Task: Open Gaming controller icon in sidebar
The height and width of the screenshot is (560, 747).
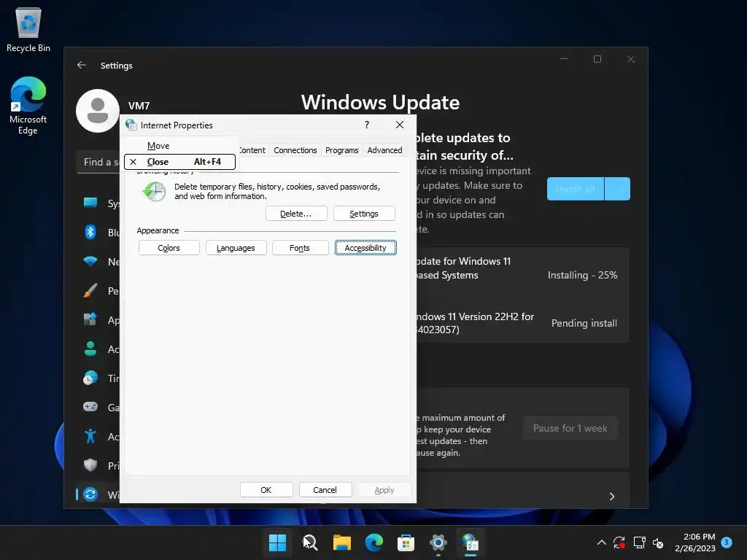Action: pyautogui.click(x=90, y=407)
